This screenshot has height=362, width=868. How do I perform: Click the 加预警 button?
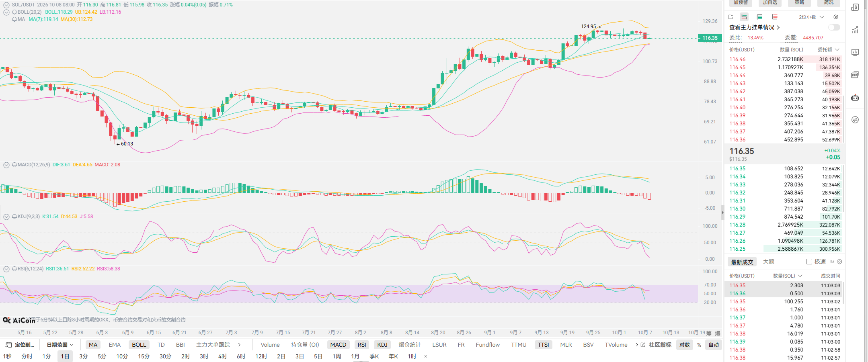click(741, 2)
